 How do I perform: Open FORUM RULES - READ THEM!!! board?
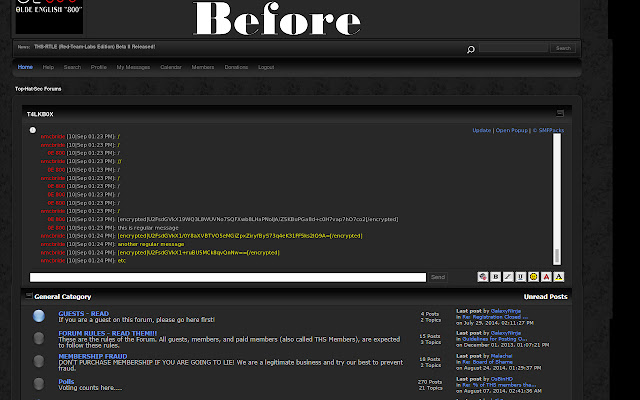108,333
